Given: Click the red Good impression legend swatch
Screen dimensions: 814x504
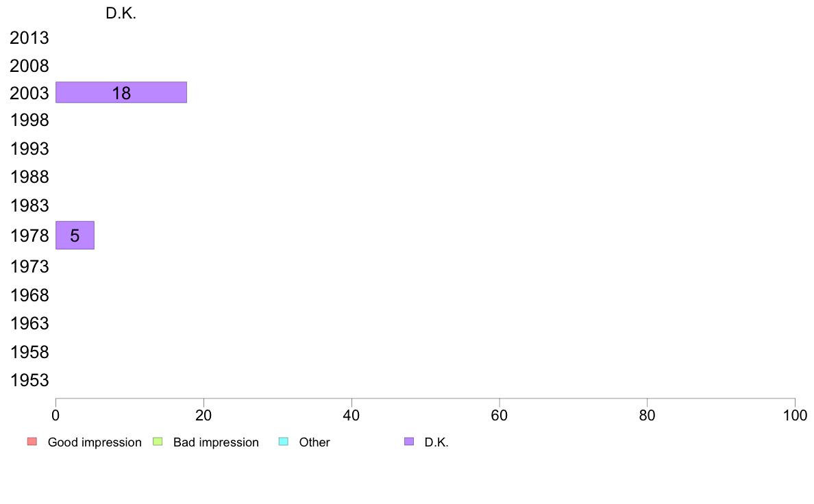Looking at the screenshot, I should (x=32, y=442).
